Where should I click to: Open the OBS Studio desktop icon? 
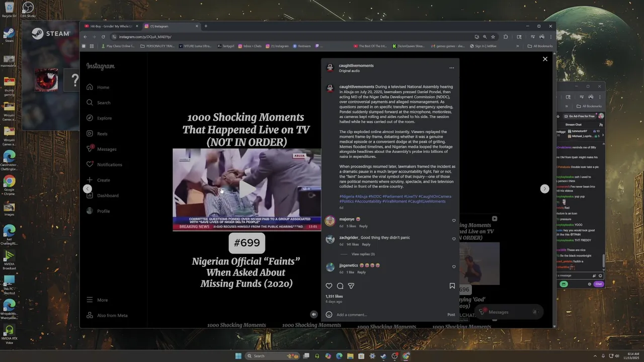click(28, 10)
